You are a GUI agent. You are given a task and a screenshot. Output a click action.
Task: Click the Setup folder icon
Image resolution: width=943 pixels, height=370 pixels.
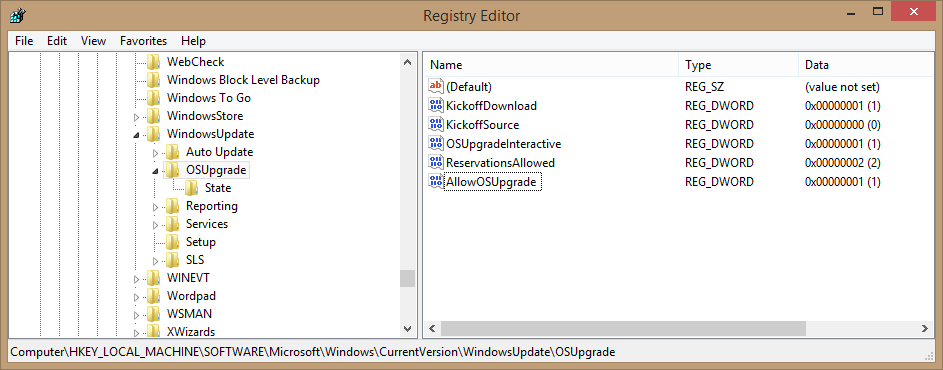pyautogui.click(x=173, y=242)
